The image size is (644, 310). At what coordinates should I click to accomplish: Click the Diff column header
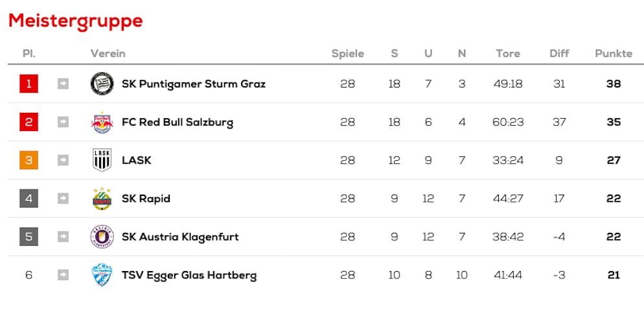[x=558, y=53]
